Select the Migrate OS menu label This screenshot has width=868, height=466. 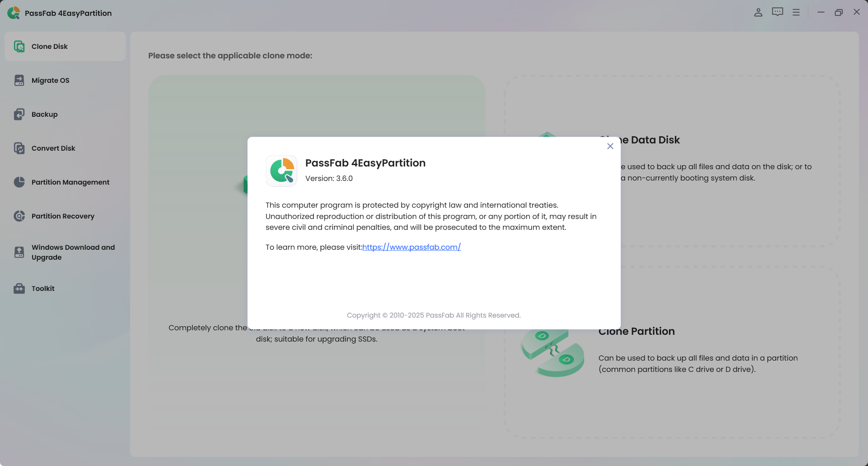coord(51,80)
